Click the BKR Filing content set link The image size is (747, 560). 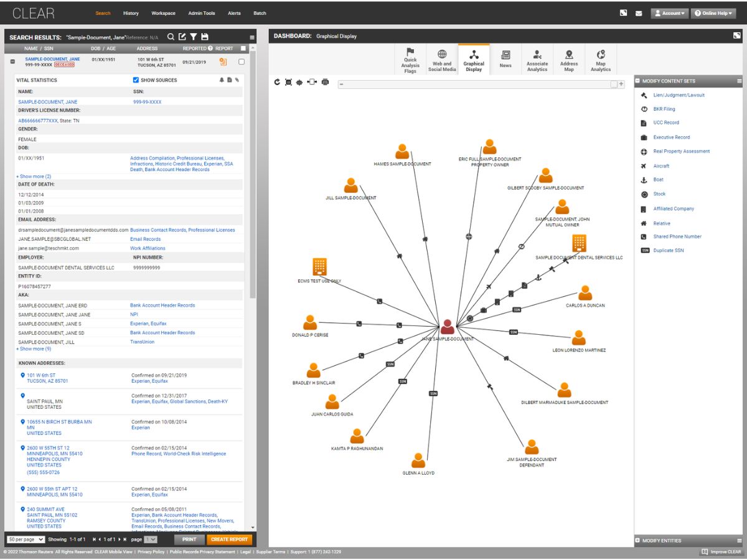(664, 109)
